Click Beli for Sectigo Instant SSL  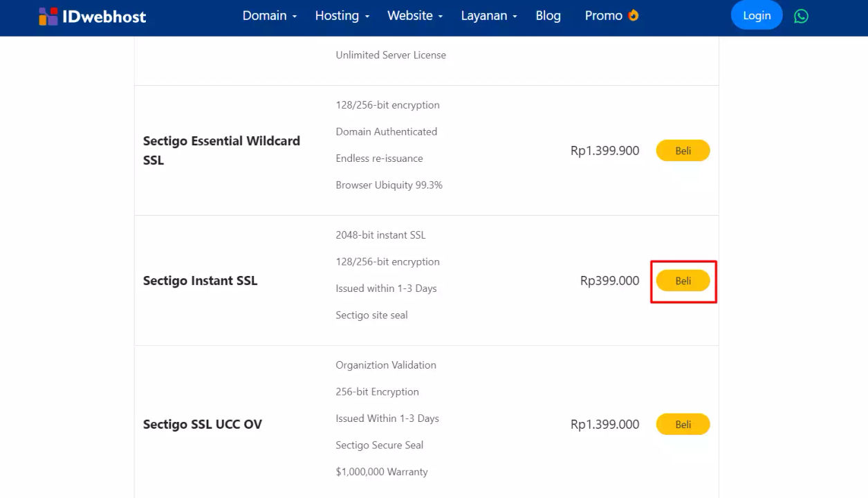pyautogui.click(x=683, y=281)
